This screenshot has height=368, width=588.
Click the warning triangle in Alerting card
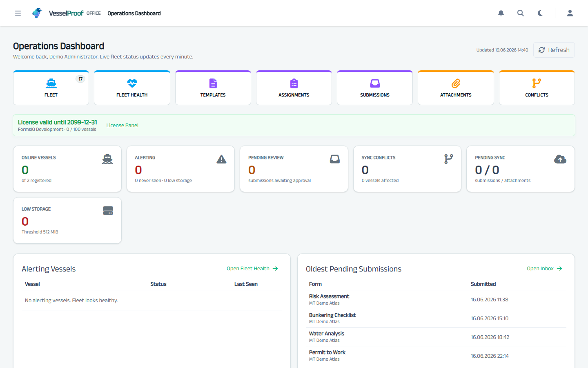[221, 159]
